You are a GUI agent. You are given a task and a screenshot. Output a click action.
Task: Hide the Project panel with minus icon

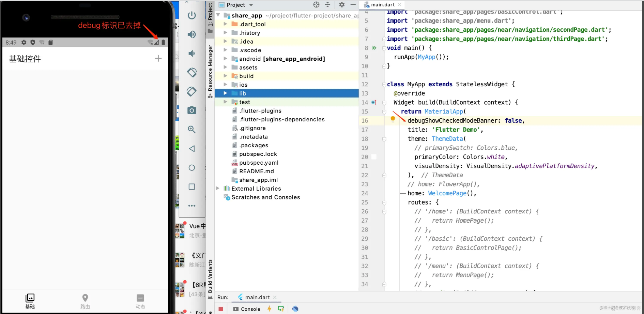pyautogui.click(x=353, y=5)
